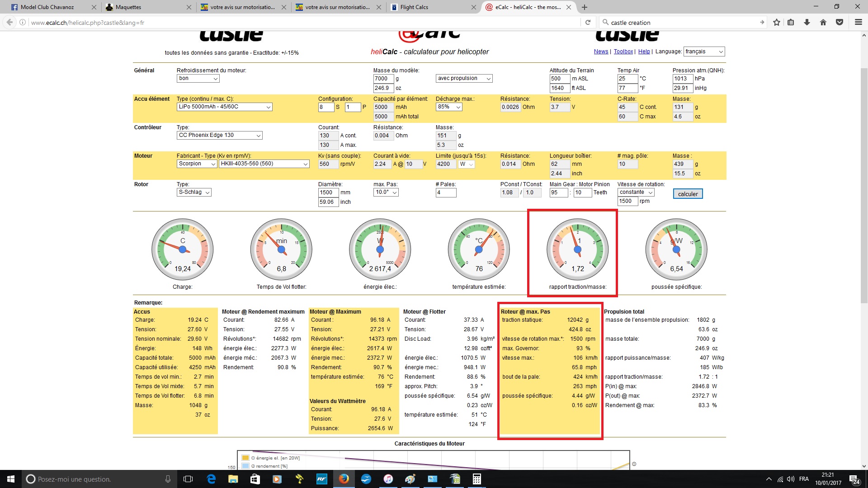Open Scorpion manufacturer dropdown
The width and height of the screenshot is (868, 488).
(197, 164)
